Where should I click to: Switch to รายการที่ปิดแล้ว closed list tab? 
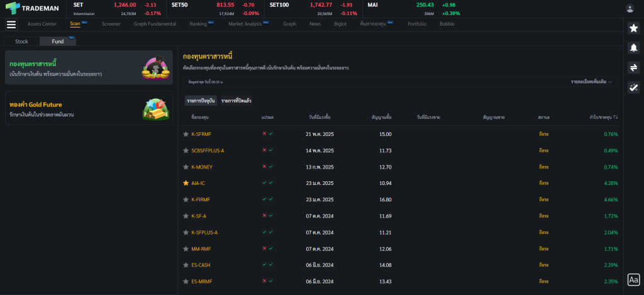click(236, 101)
